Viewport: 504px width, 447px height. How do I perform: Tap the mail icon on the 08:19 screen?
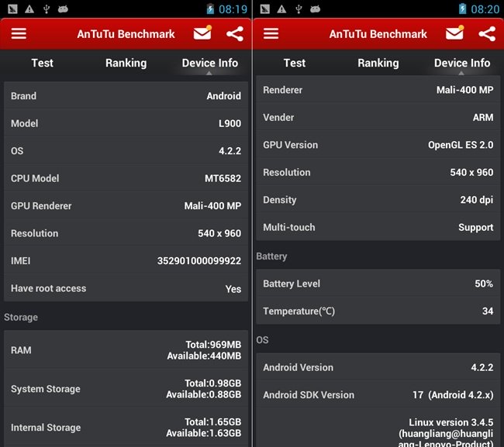click(202, 34)
